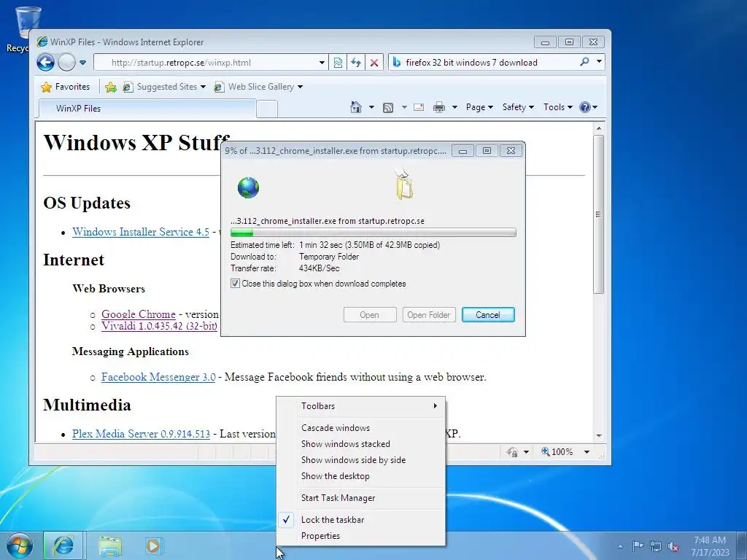Open the recent pages dropdown arrow
This screenshot has width=747, height=560.
click(83, 63)
